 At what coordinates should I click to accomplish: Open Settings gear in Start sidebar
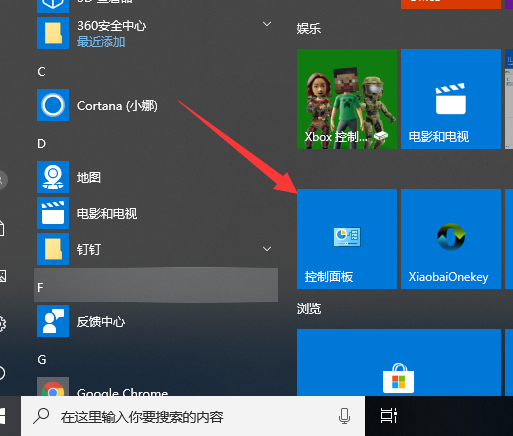pos(2,324)
